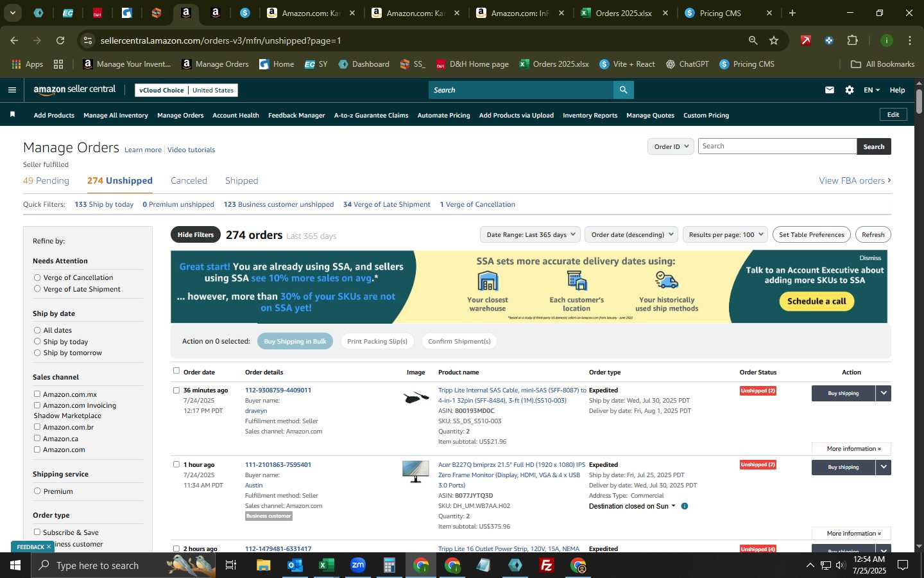Open the messages envelope icon
The width and height of the screenshot is (924, 578).
coord(830,90)
